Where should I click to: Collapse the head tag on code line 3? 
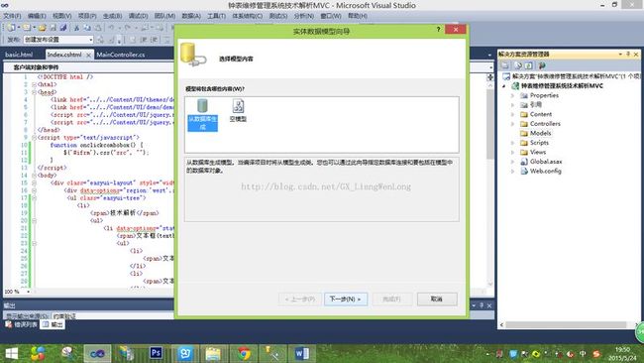pyautogui.click(x=34, y=92)
